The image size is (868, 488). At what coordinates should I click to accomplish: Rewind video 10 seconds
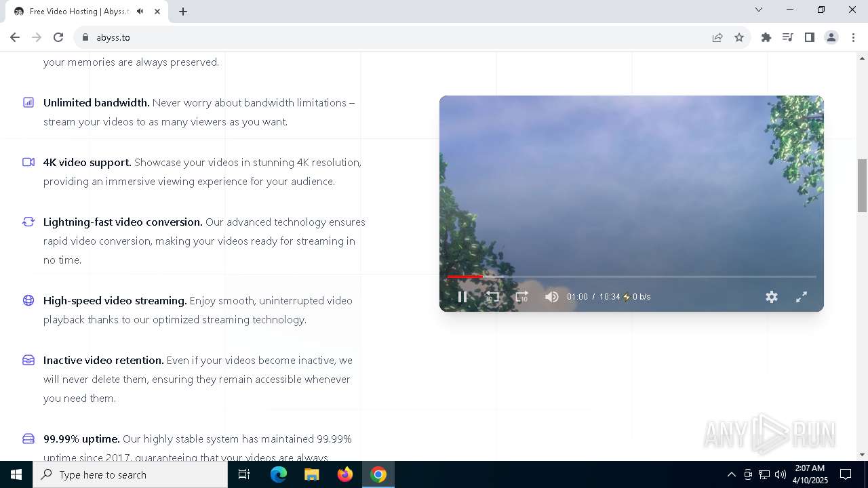click(x=492, y=297)
